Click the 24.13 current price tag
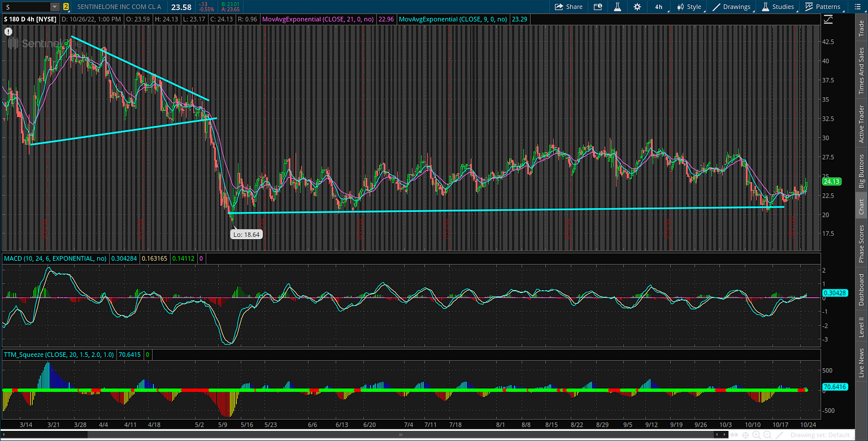 click(831, 181)
